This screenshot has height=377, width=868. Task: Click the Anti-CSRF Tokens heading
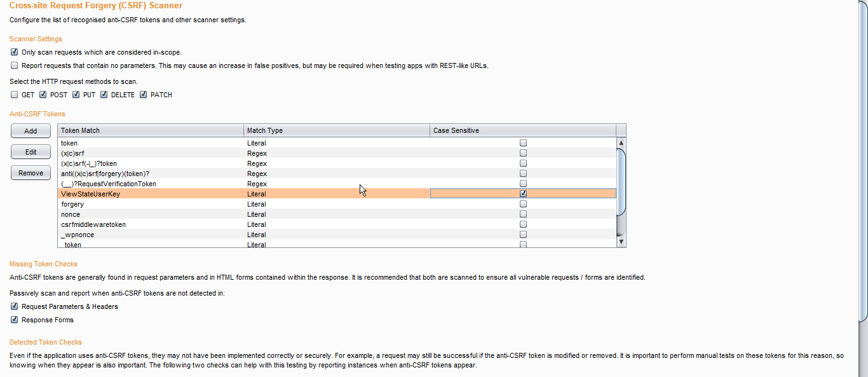pyautogui.click(x=37, y=114)
